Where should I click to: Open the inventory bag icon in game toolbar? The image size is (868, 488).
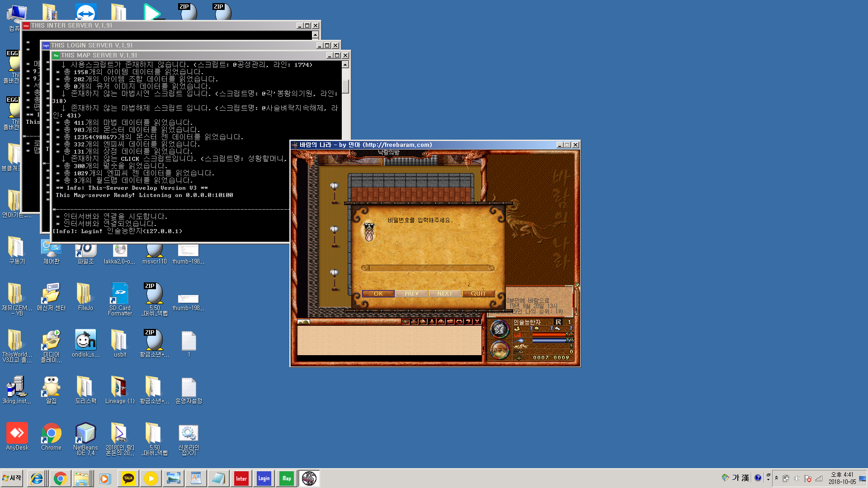tap(414, 322)
